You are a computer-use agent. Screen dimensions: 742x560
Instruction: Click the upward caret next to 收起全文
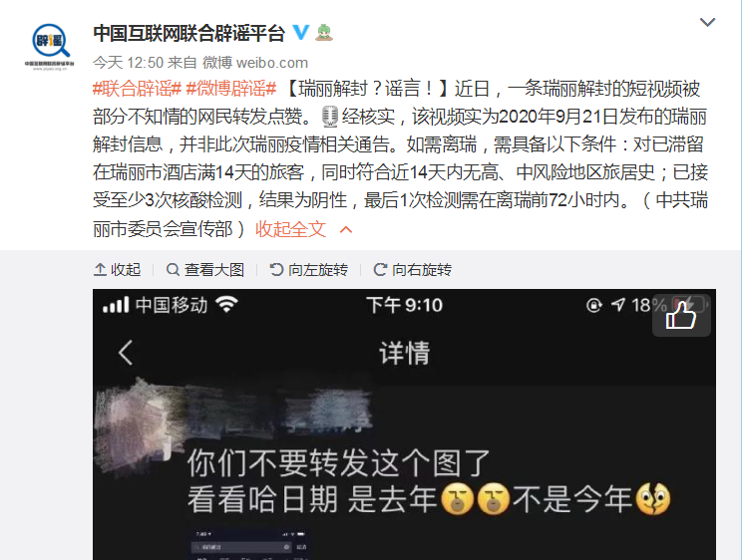point(346,230)
